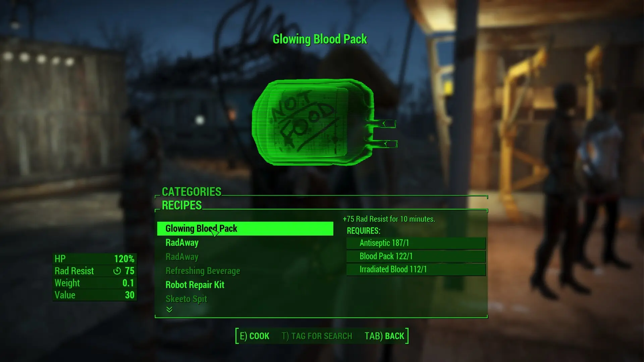The image size is (644, 362).
Task: Select the Refreshing Beverage recipe tab
Action: (203, 270)
